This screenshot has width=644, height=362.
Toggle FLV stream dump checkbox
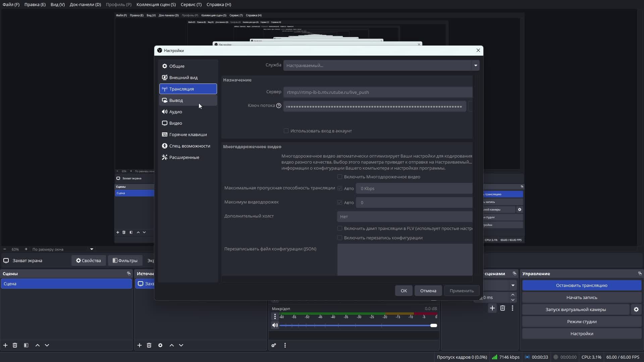click(340, 228)
